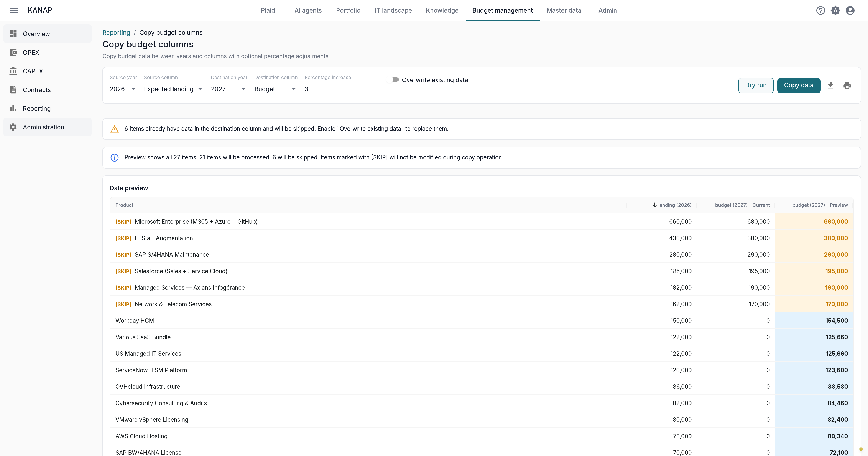Screen dimensions: 868x456
Task: Click SAP S/4HANA Maintenance product name
Action: (172, 255)
